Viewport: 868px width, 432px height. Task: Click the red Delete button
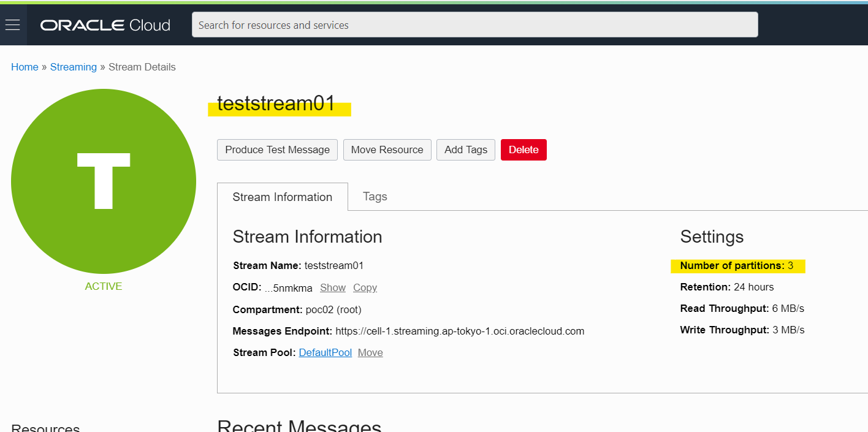pyautogui.click(x=523, y=150)
